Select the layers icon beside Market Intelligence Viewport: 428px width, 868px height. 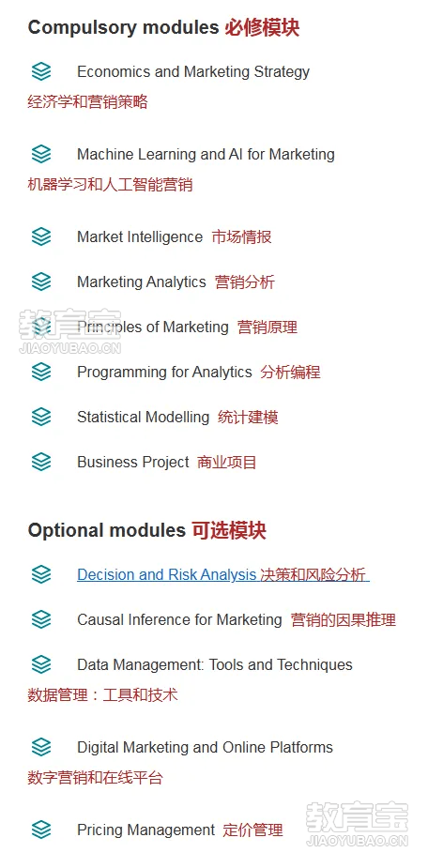click(41, 236)
